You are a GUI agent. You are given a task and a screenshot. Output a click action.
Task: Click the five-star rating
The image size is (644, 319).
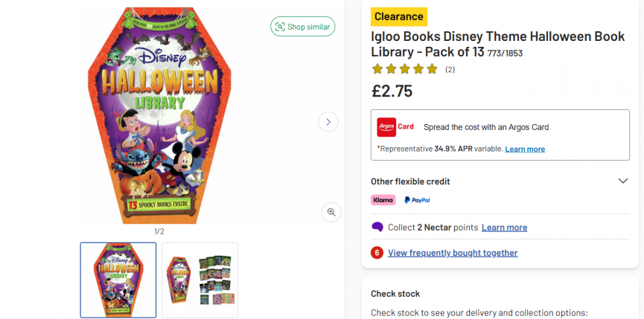404,69
